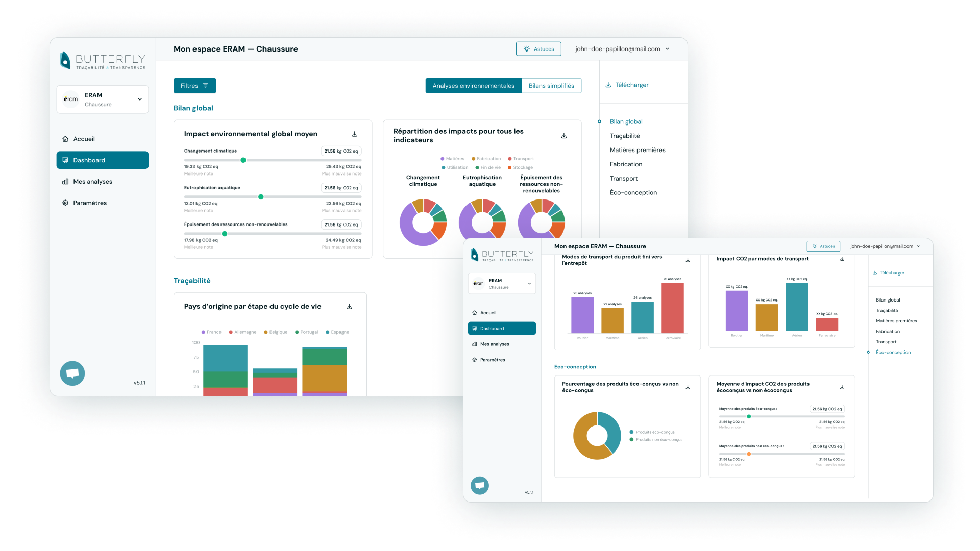Click the Filtres filter button

(x=193, y=85)
